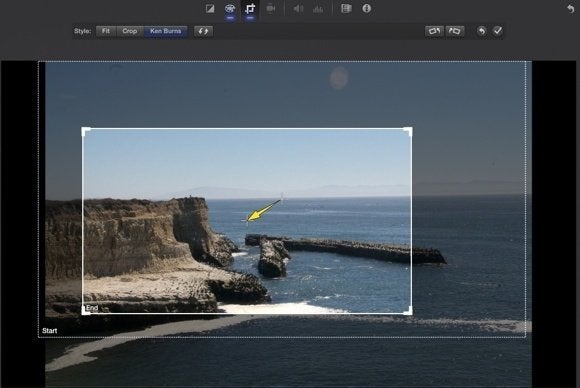Open the video stabilization camera icon
Image resolution: width=580 pixels, height=388 pixels.
[270, 9]
